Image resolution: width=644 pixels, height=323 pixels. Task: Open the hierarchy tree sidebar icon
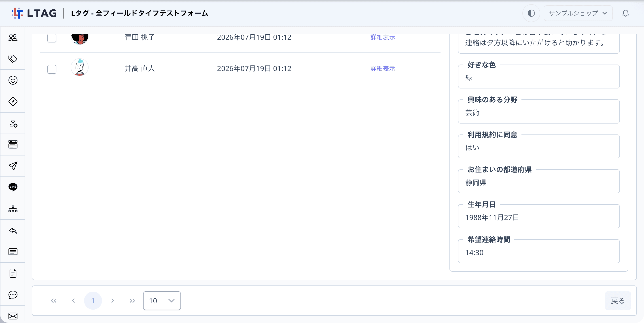(13, 209)
